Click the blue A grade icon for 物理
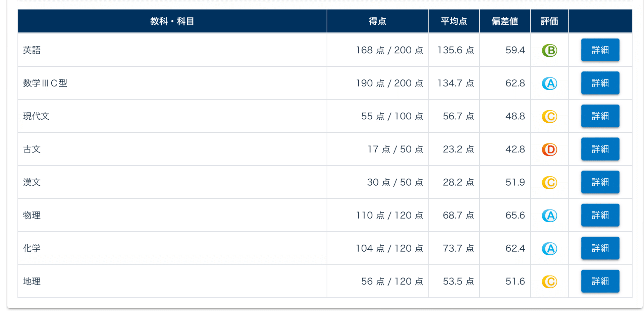Viewport: 644px width, 311px height. pyautogui.click(x=549, y=215)
